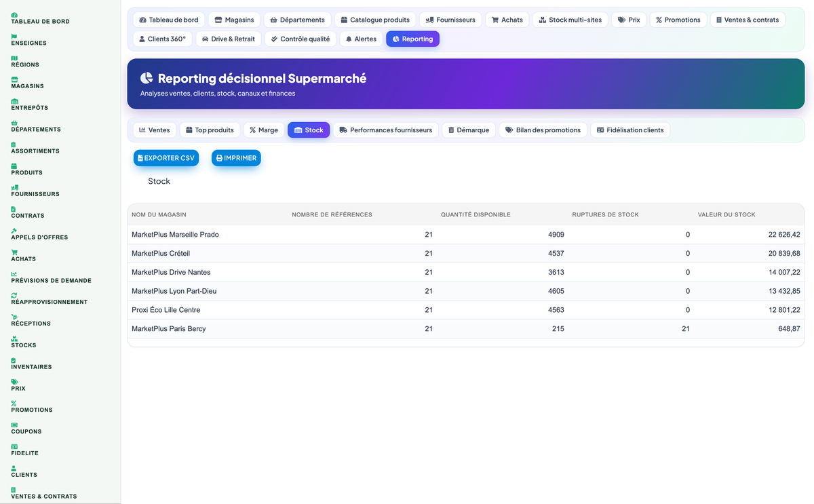
Task: Select the MarketPlus Paris Bercy store name
Action: [x=169, y=329]
